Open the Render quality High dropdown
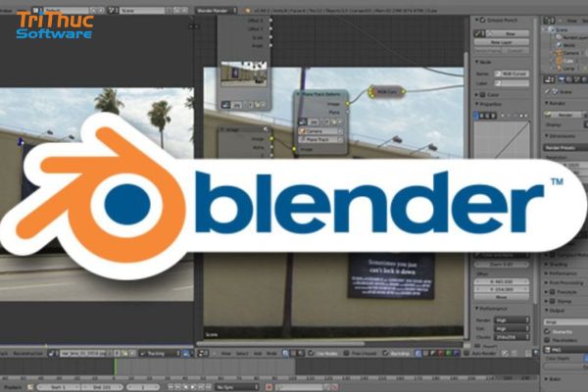588x392 pixels. (513, 320)
